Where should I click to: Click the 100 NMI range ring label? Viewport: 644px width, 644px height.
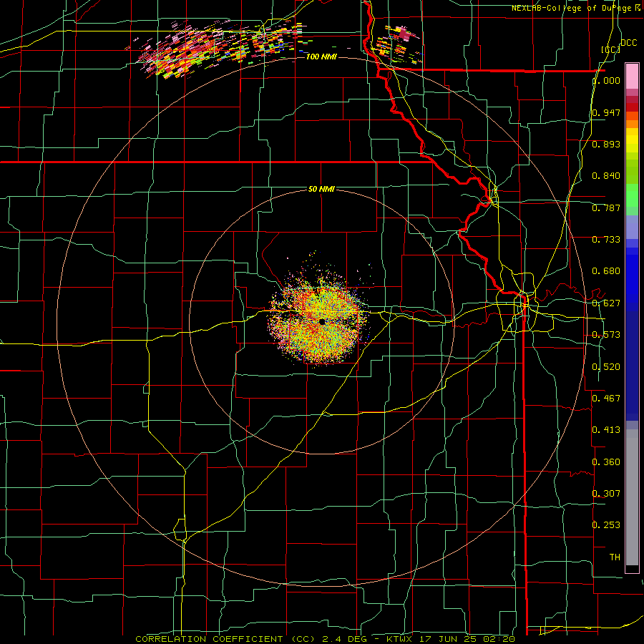(x=321, y=57)
